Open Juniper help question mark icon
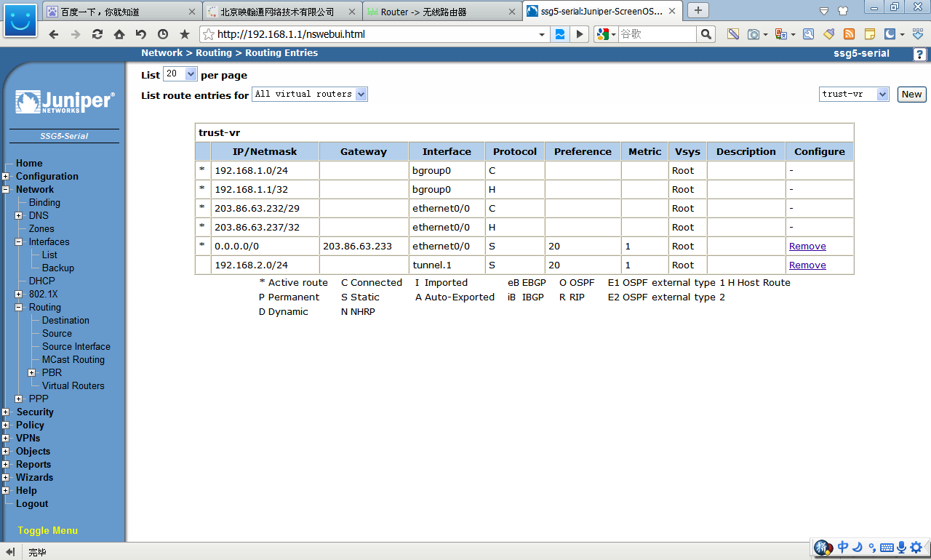Viewport: 931px width, 560px height. coord(921,54)
